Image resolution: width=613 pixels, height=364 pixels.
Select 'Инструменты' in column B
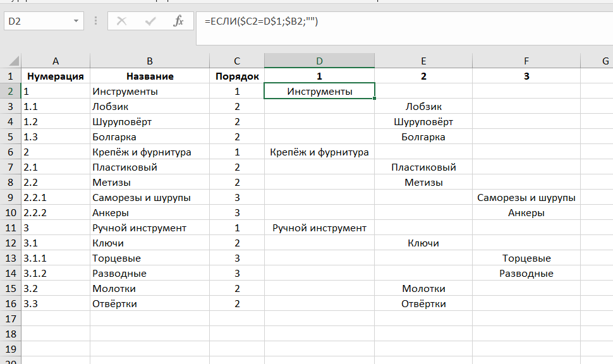tap(150, 92)
